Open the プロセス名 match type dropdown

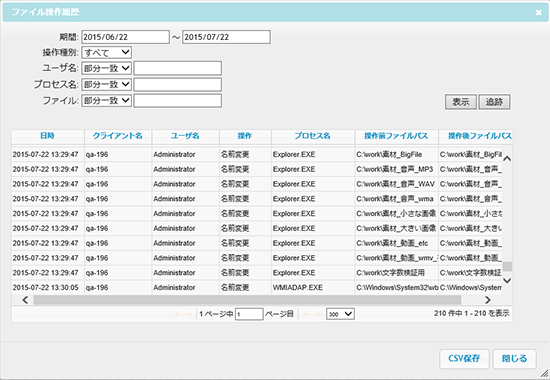tap(107, 84)
